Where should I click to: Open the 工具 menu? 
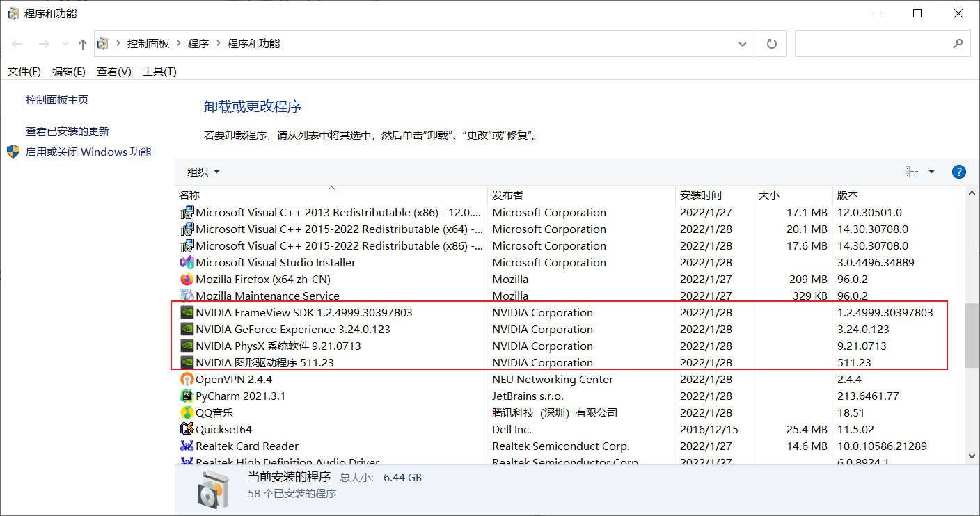click(x=159, y=71)
